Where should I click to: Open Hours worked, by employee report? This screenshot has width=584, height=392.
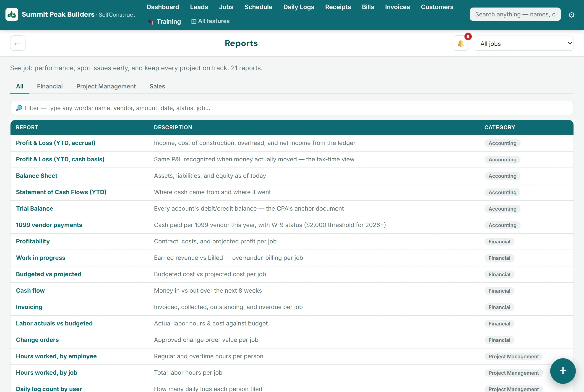[x=56, y=356]
